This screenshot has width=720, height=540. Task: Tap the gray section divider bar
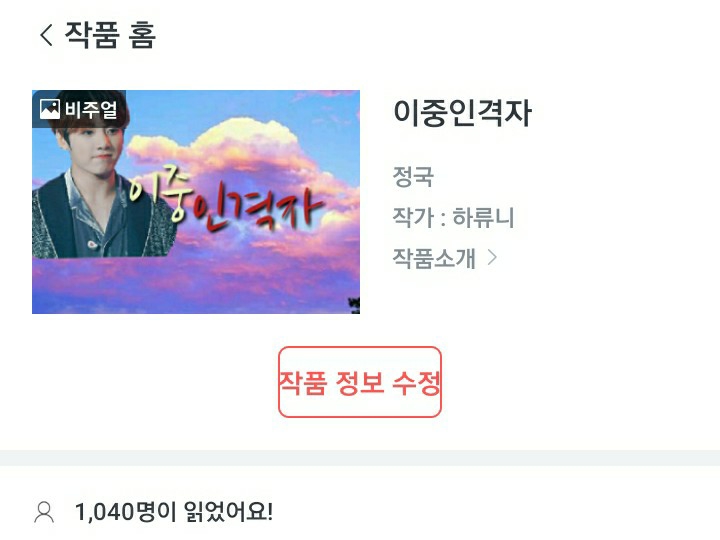(x=360, y=458)
